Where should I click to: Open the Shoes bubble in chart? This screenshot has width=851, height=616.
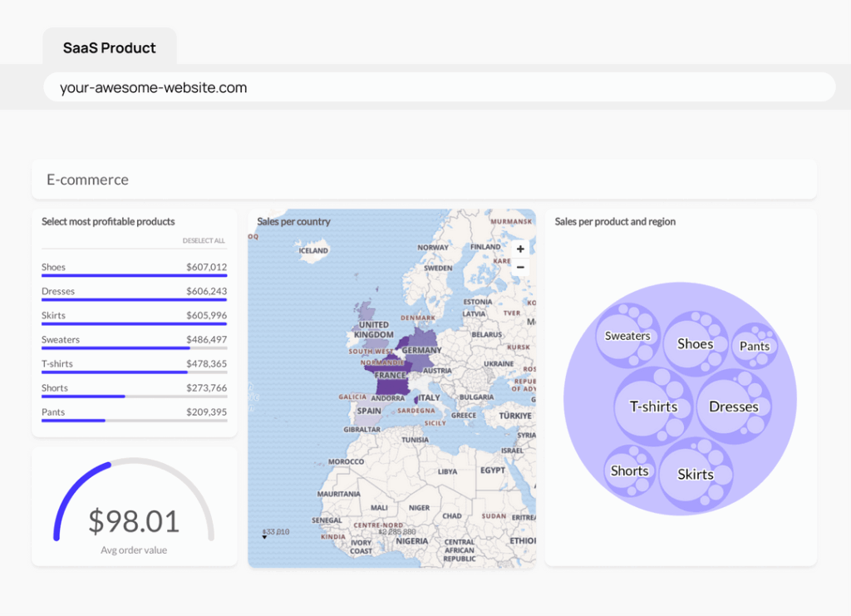tap(696, 343)
